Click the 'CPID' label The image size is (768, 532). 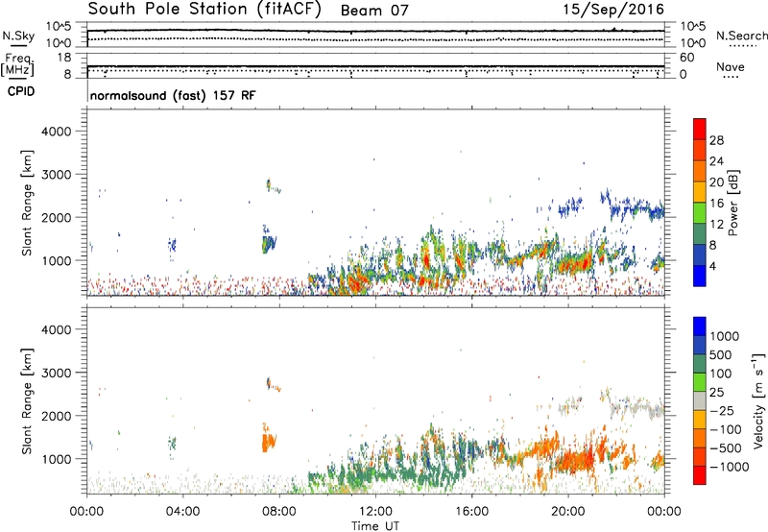click(x=21, y=91)
